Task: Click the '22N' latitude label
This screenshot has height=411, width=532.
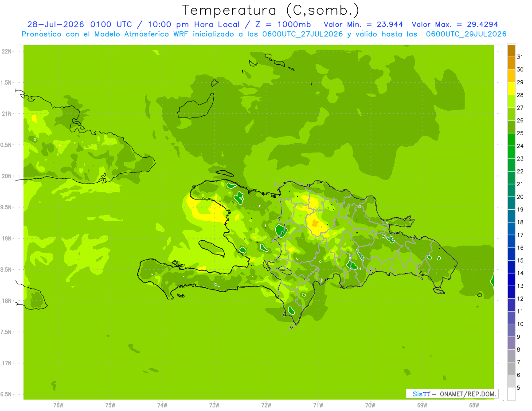Action: (7, 51)
